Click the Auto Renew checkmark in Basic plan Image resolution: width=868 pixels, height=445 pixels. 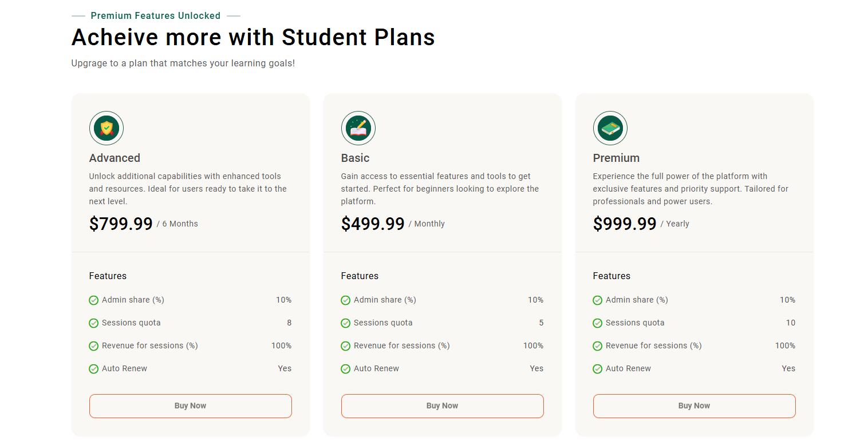point(346,369)
